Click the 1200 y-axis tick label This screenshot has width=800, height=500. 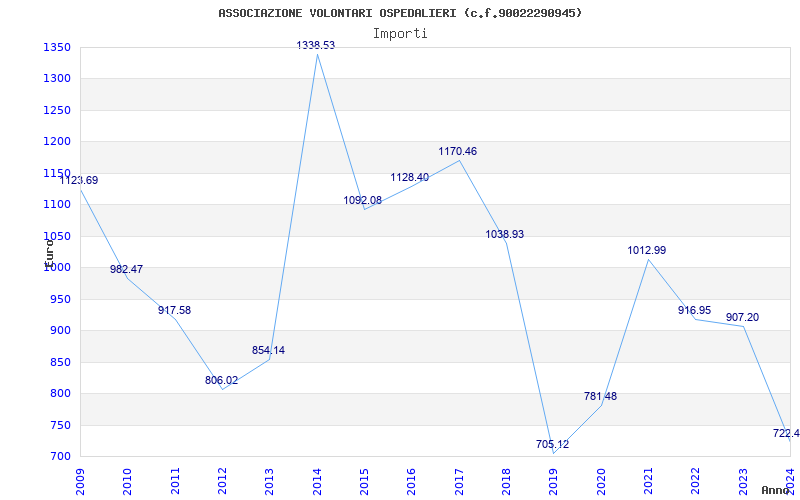pos(56,141)
